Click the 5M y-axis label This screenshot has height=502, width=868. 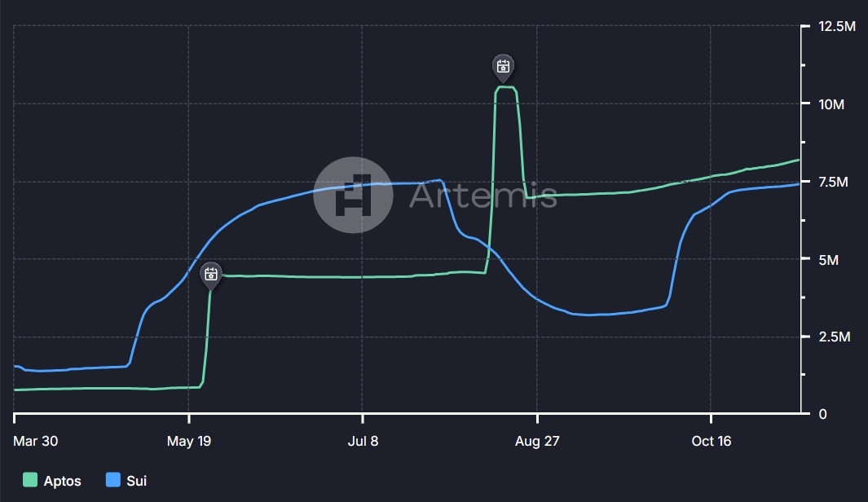pyautogui.click(x=828, y=260)
